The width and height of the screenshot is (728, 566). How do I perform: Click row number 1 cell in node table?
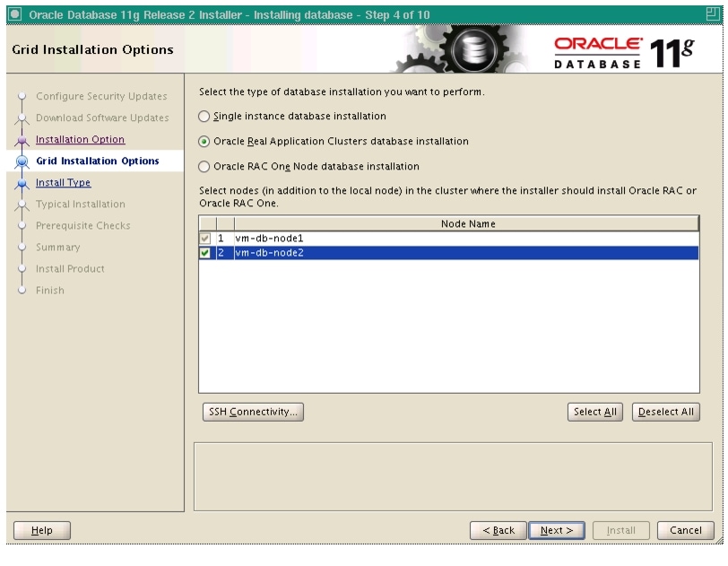[225, 239]
